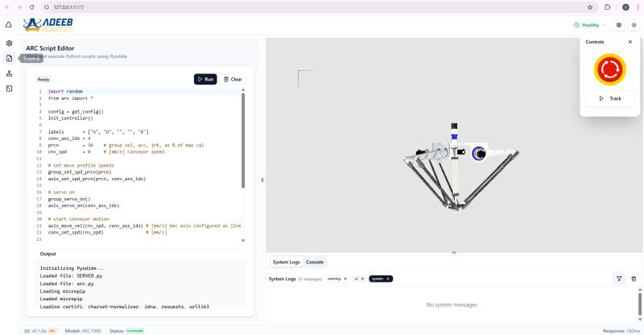
Task: Remove the warning log filter chip
Action: point(345,279)
